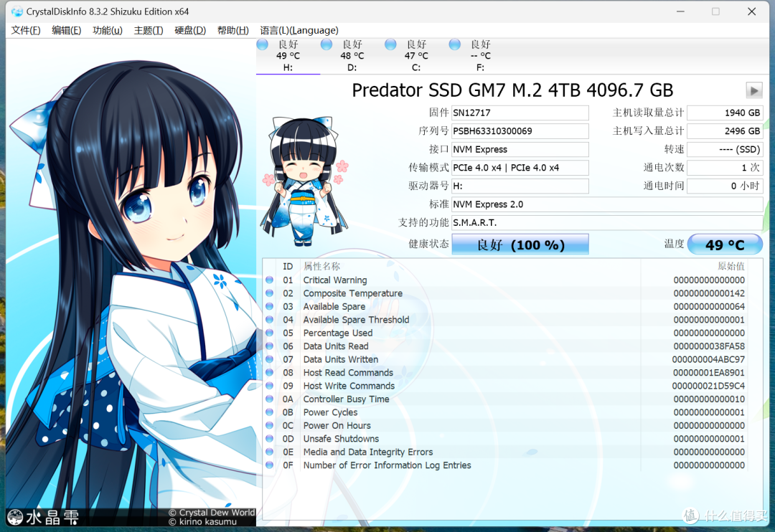The width and height of the screenshot is (775, 532).
Task: Click the 序列号 serial number field
Action: click(520, 130)
